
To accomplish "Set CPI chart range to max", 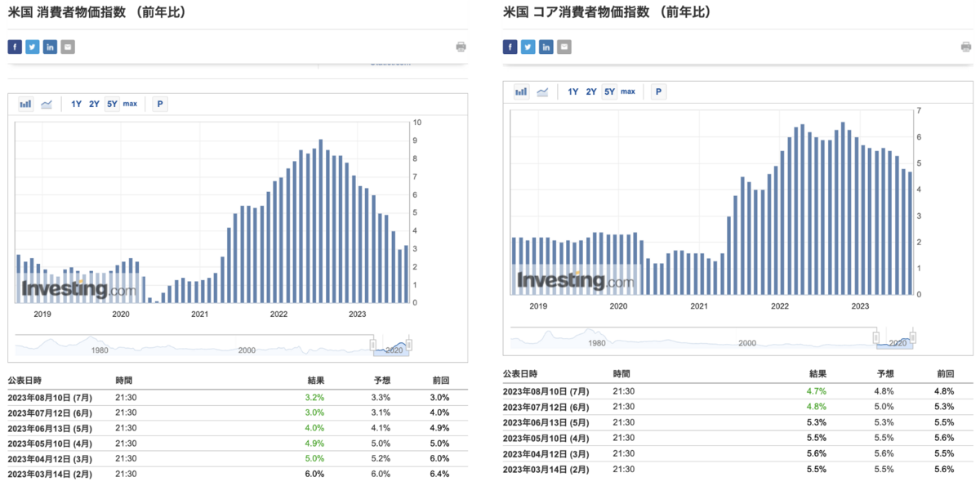I will [x=131, y=104].
